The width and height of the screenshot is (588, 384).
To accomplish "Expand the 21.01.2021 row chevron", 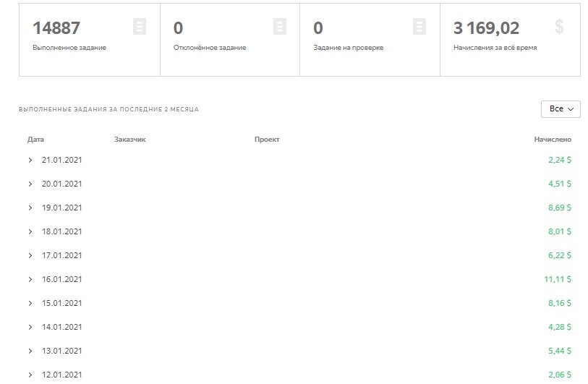I will point(30,160).
